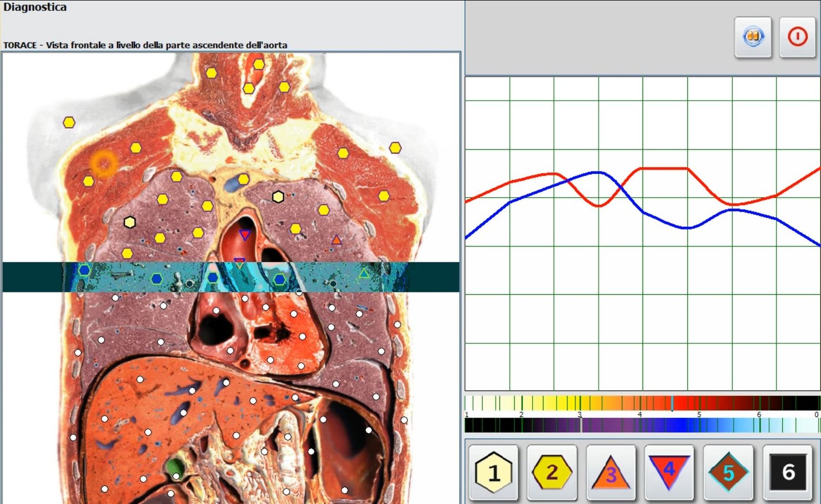Click the yellow hexagon marker on the far left shoulder
Screen dimensions: 821x504
[x=69, y=123]
